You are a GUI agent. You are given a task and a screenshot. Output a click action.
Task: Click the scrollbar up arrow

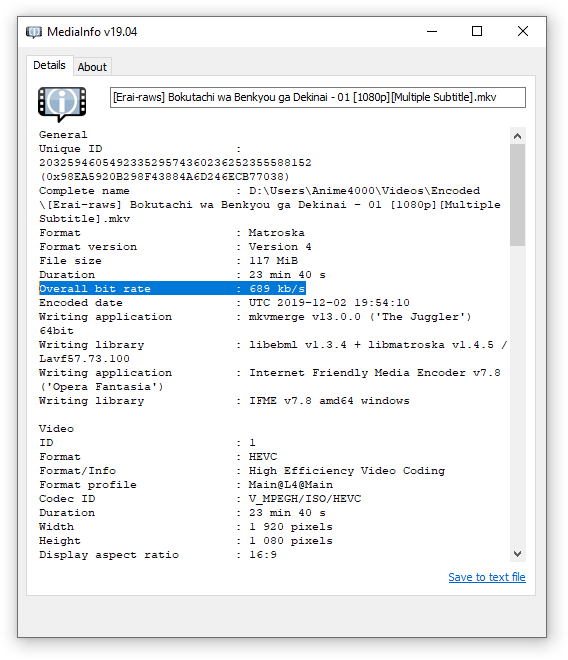tap(517, 136)
